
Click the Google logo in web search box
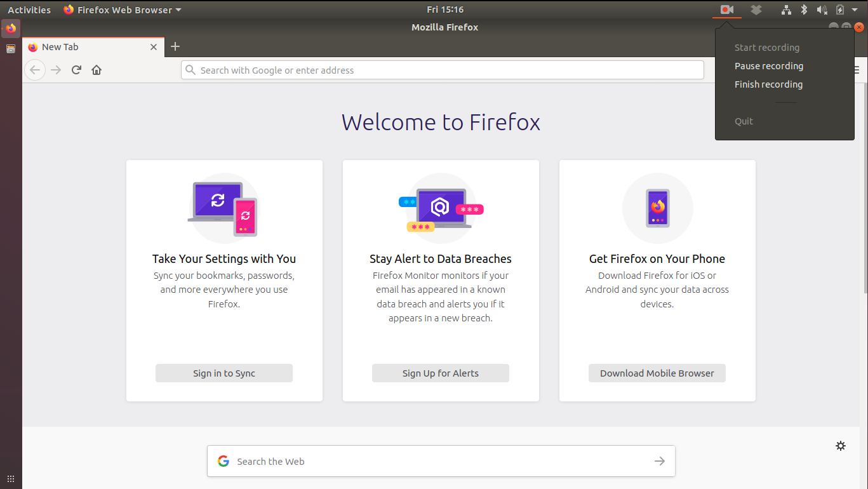click(224, 461)
